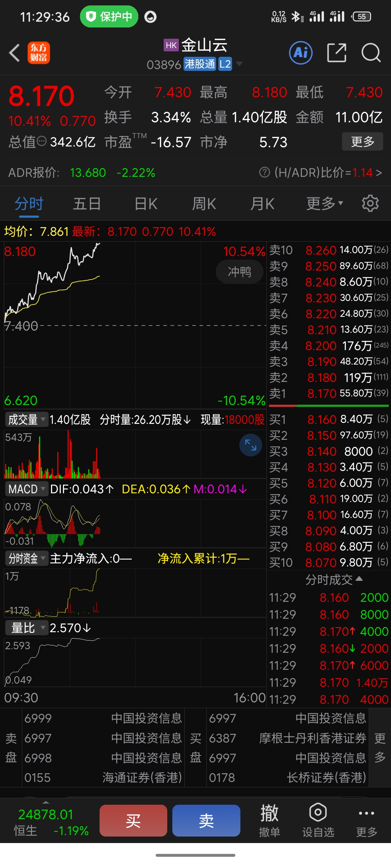
Task: Tap buy broker 6387 摩根士丹利香港证券
Action: (x=288, y=738)
